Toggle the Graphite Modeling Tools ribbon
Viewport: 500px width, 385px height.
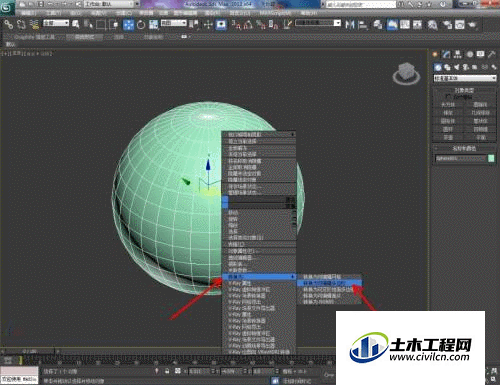tap(391, 25)
